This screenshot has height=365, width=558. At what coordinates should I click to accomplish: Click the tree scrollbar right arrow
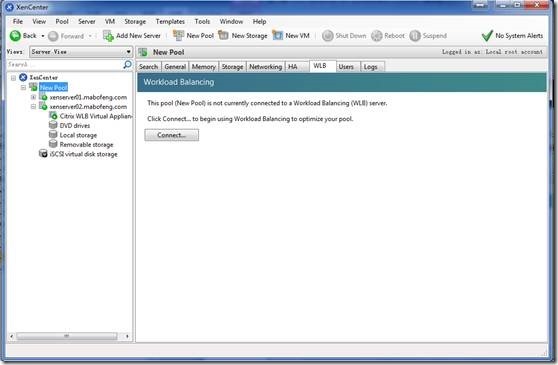[127, 336]
